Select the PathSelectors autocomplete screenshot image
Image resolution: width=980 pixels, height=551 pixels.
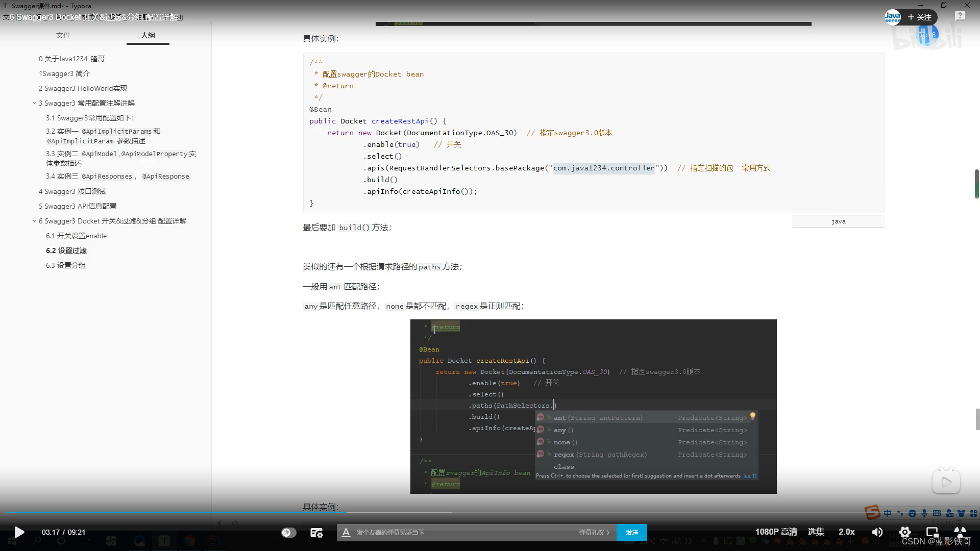pos(593,406)
